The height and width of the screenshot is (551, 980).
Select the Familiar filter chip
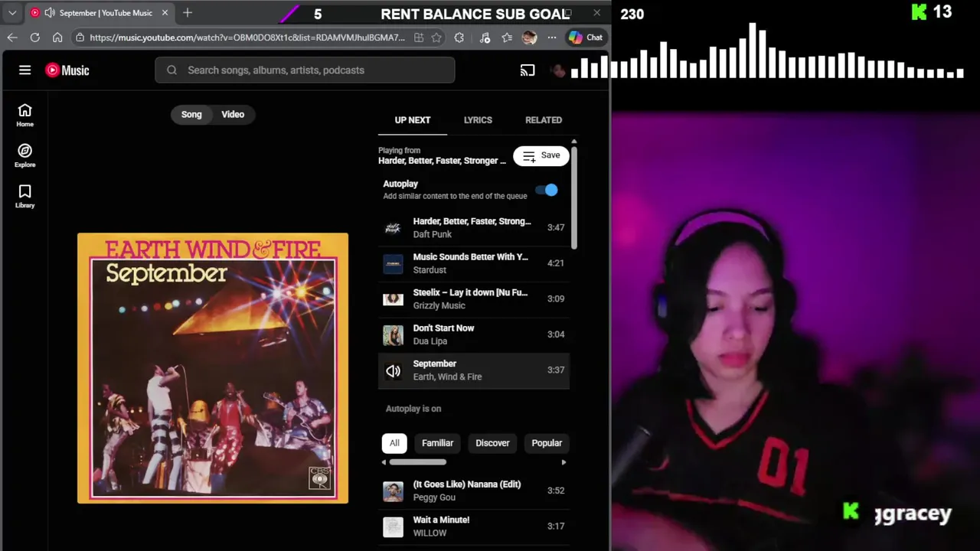(x=437, y=443)
